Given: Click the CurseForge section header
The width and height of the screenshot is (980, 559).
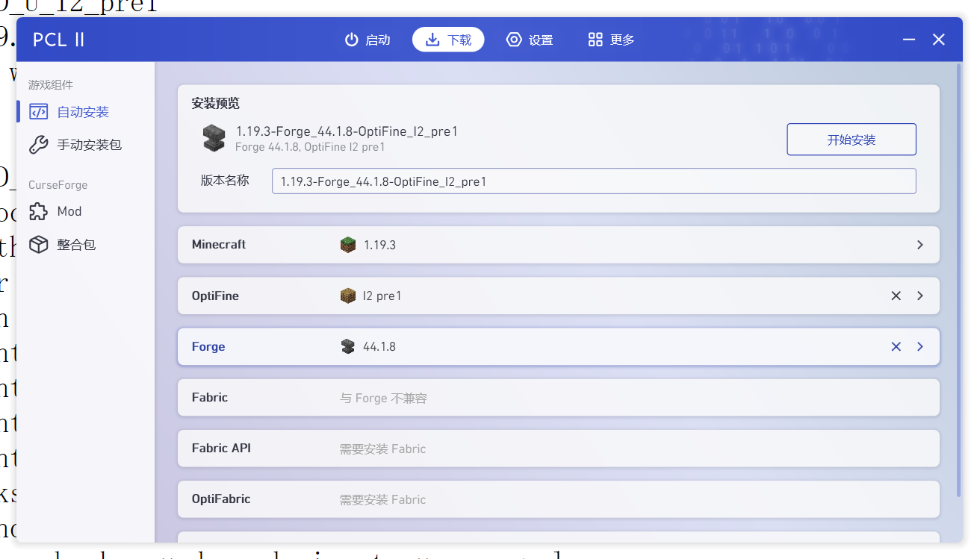Looking at the screenshot, I should pos(58,185).
